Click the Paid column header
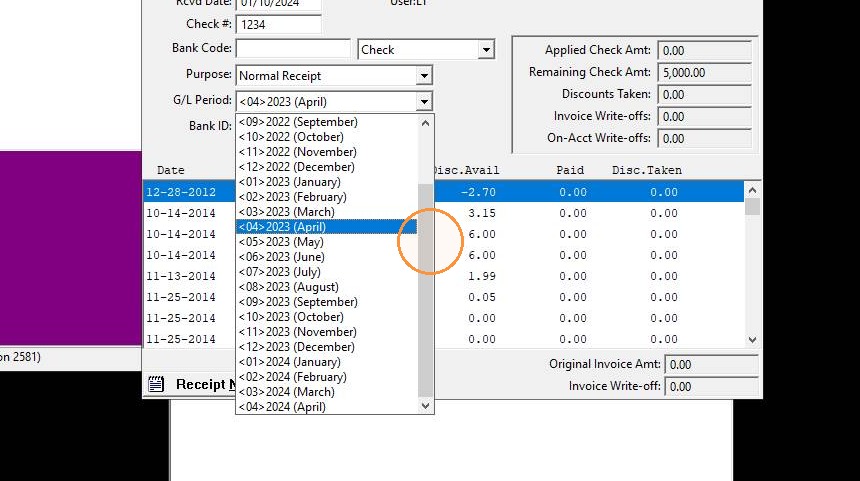The width and height of the screenshot is (860, 481). coord(570,170)
